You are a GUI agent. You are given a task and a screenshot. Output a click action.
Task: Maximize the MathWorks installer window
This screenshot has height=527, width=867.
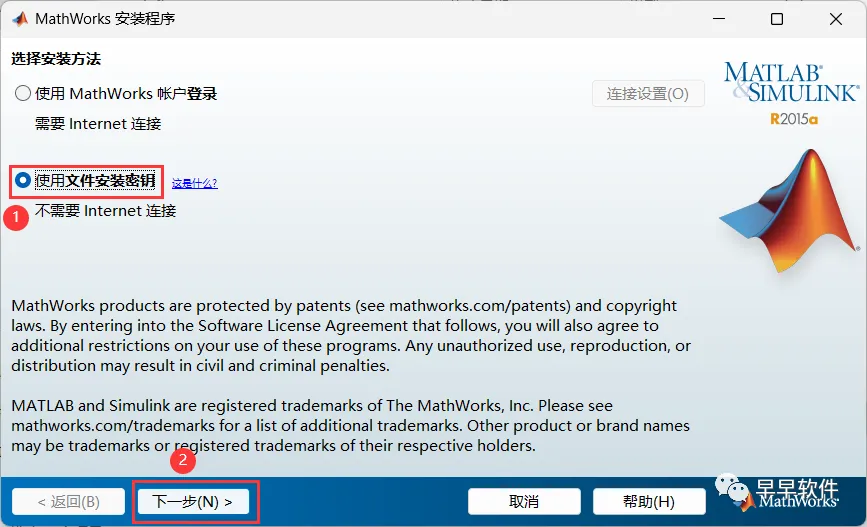point(777,19)
